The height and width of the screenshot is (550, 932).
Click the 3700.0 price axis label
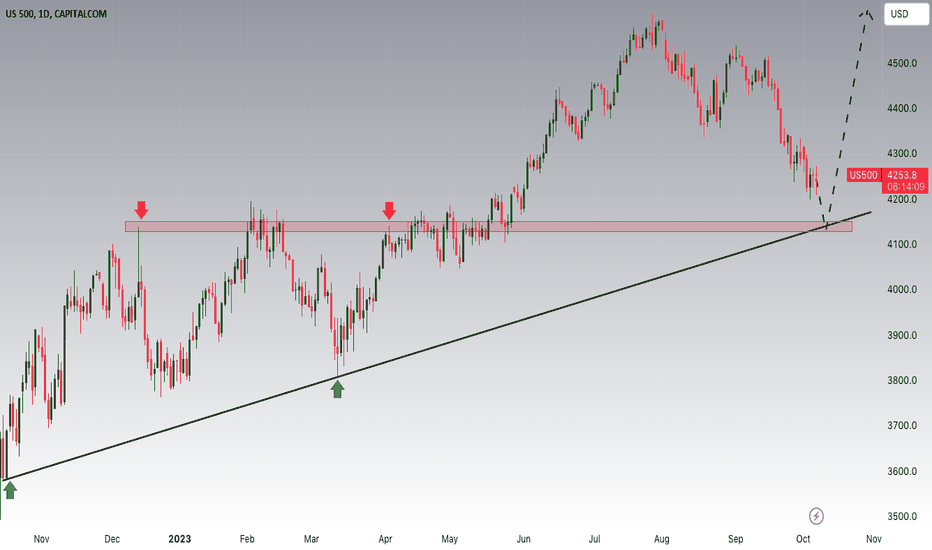point(902,426)
